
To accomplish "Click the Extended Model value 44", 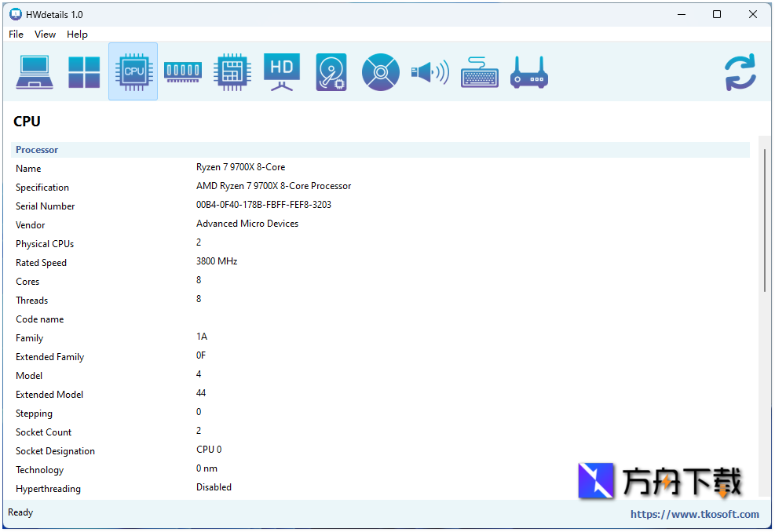I will (201, 392).
